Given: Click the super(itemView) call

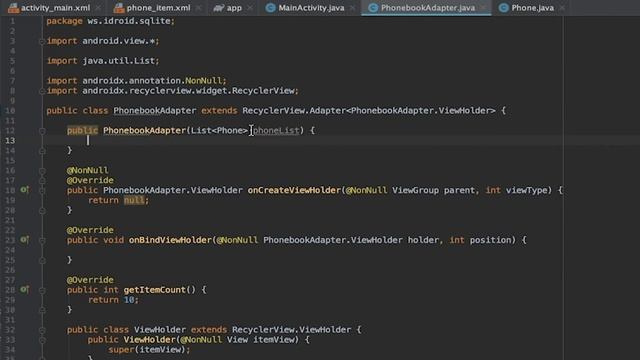Looking at the screenshot, I should coord(149,350).
